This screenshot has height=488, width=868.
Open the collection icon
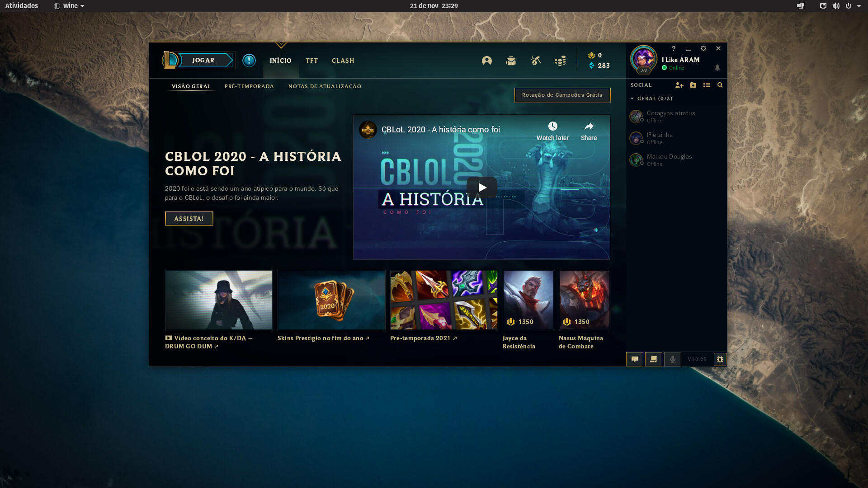pyautogui.click(x=511, y=61)
